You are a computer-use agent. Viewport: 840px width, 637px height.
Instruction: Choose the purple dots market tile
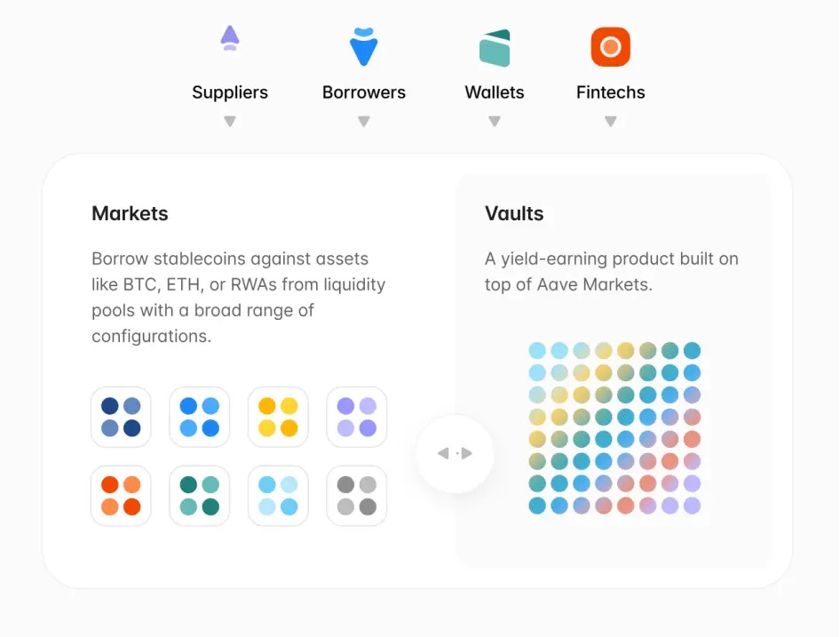click(x=357, y=418)
